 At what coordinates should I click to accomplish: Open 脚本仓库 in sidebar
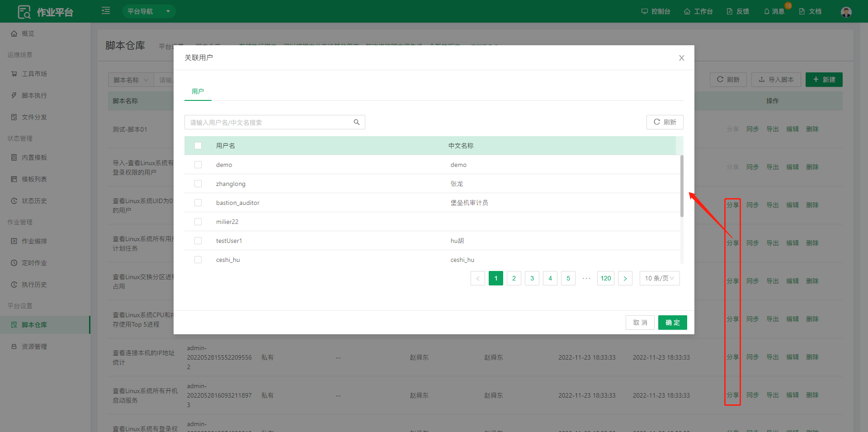point(45,325)
